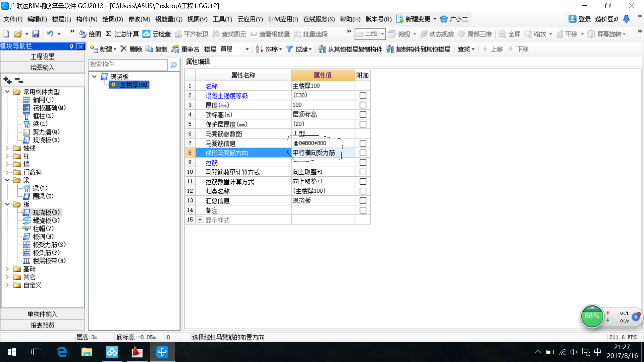Select 楼层板带(H) in the navigation tree

(45, 260)
